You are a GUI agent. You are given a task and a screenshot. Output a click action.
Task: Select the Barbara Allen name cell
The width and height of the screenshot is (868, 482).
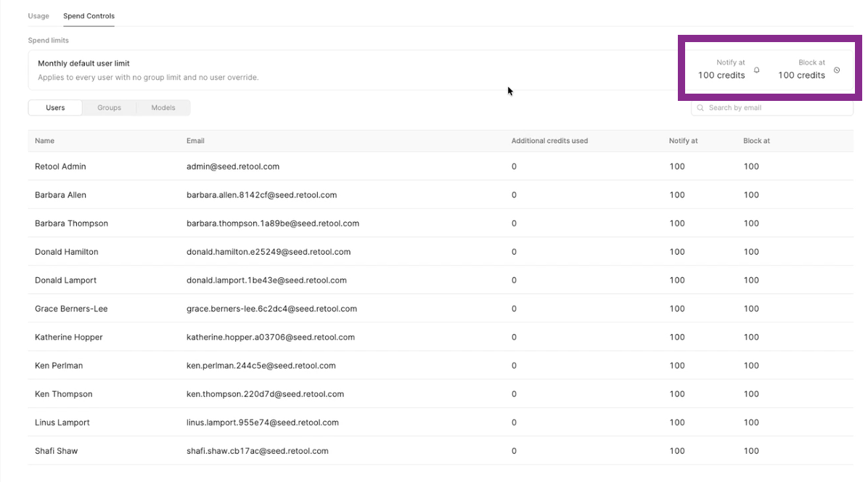pos(60,195)
